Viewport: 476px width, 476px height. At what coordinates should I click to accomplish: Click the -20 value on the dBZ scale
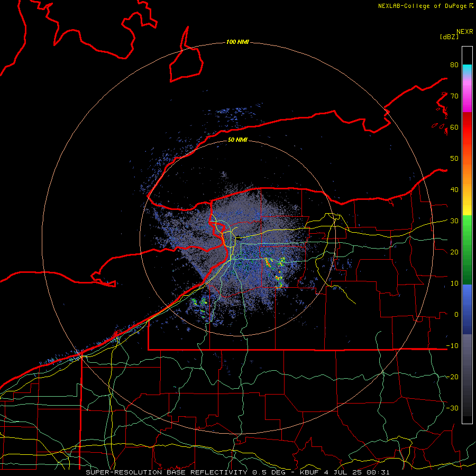coord(452,377)
